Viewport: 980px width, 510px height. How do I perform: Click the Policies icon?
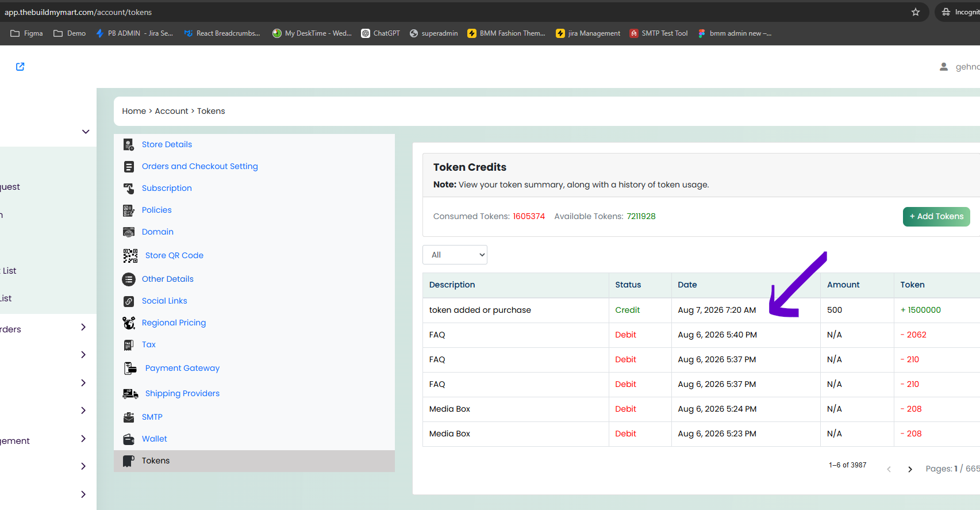129,210
